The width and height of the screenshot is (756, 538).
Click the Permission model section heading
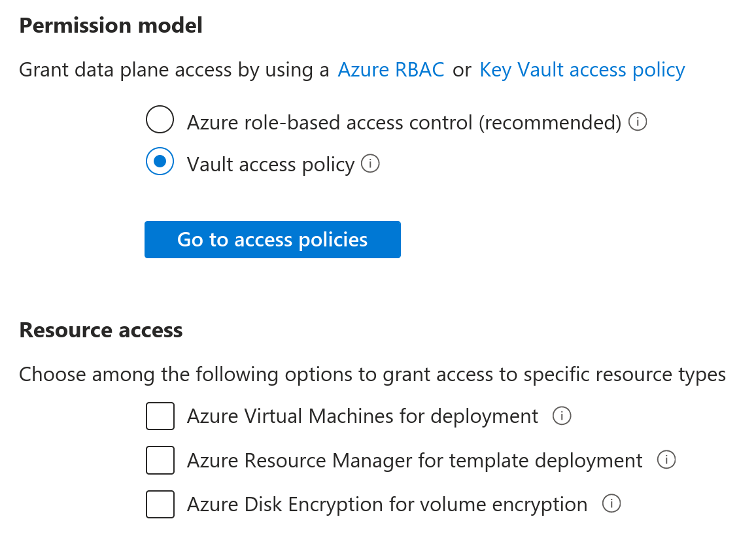111,25
